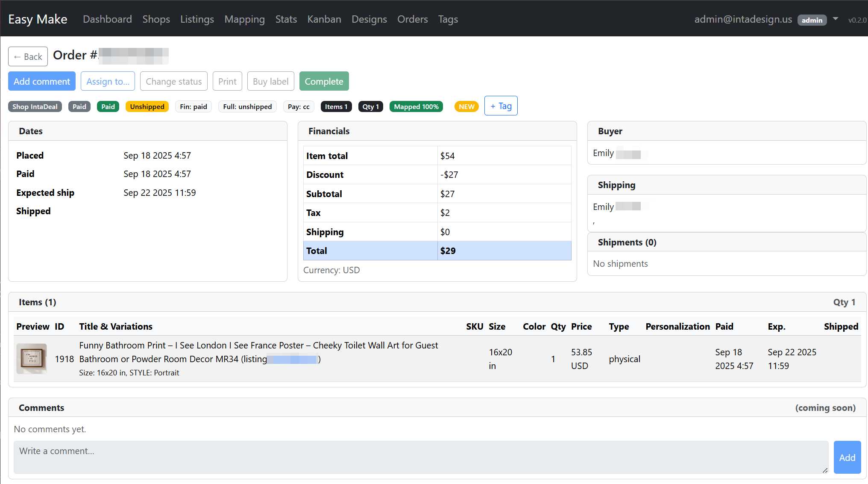This screenshot has width=868, height=484.
Task: Click the Back arrow button
Action: click(x=28, y=56)
